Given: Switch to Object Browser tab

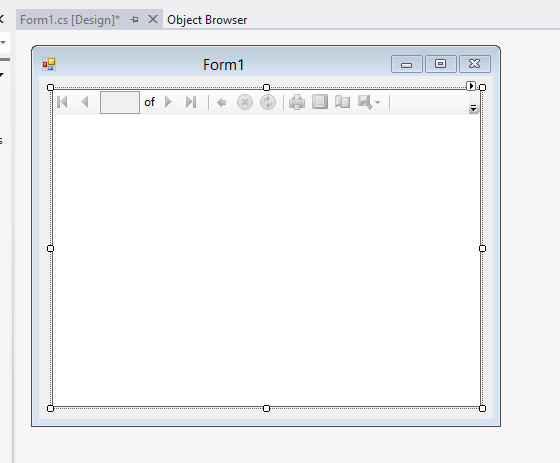Looking at the screenshot, I should tap(207, 20).
